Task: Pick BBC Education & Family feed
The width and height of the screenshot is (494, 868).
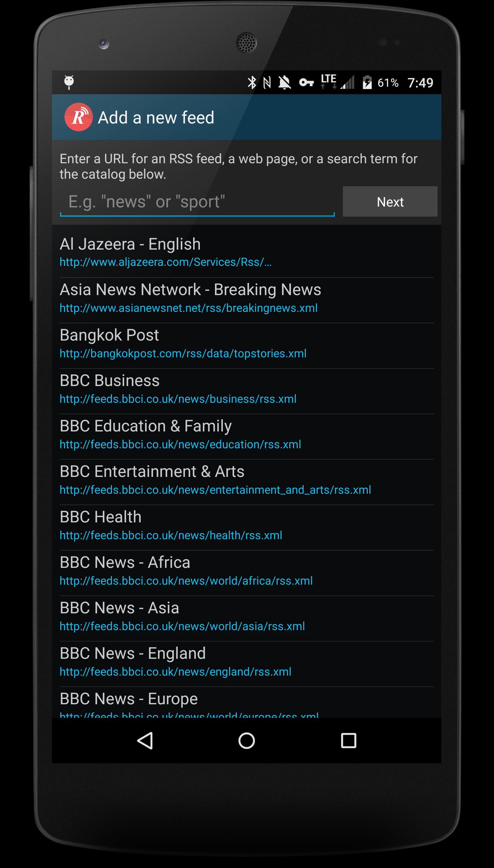Action: click(x=246, y=434)
